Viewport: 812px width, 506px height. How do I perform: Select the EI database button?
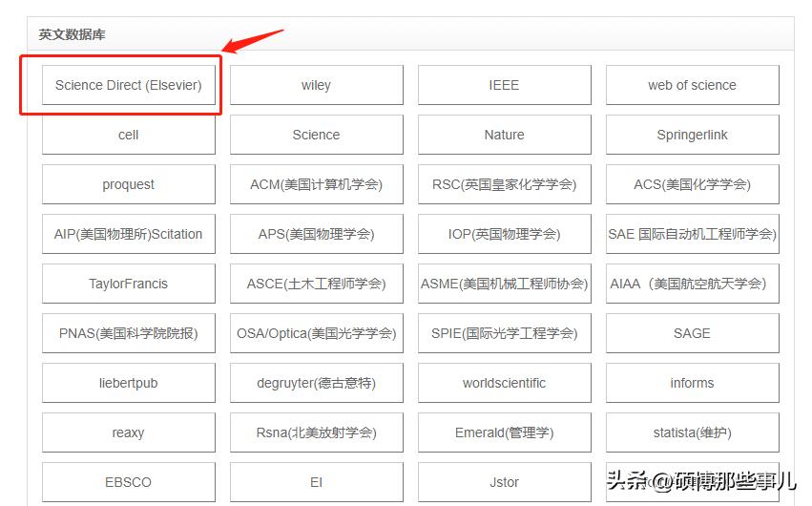click(x=317, y=483)
